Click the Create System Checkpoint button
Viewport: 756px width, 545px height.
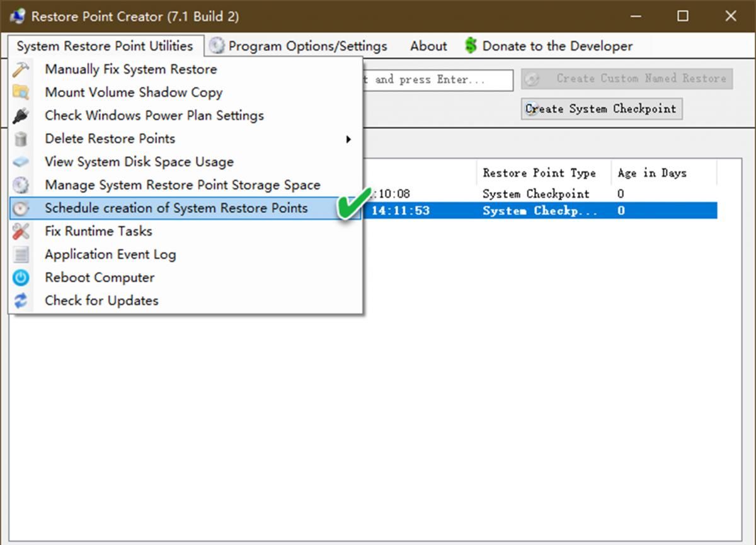coord(602,109)
